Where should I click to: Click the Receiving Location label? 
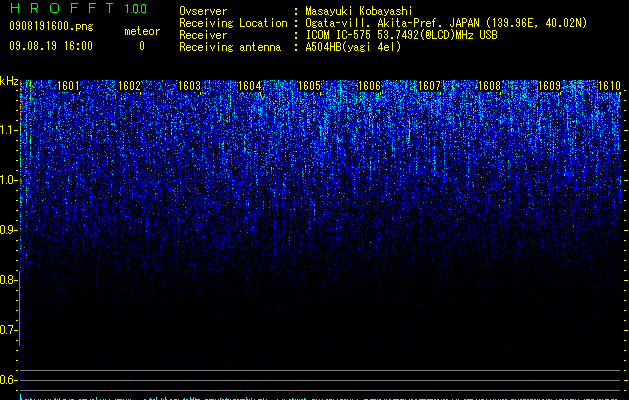coord(233,23)
